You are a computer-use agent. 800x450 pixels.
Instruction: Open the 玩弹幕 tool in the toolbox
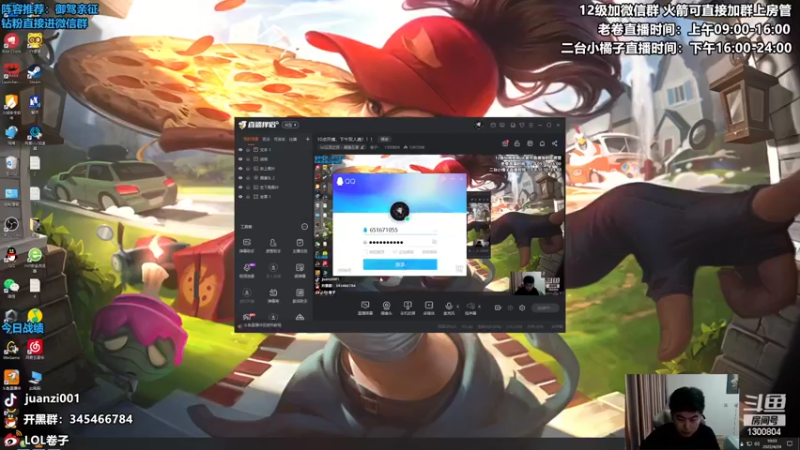(x=300, y=270)
